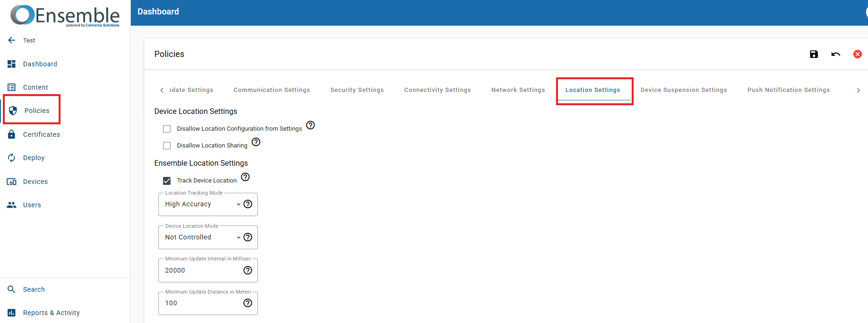Open Devices in sidebar
Viewport: 868px width, 323px height.
pos(36,182)
